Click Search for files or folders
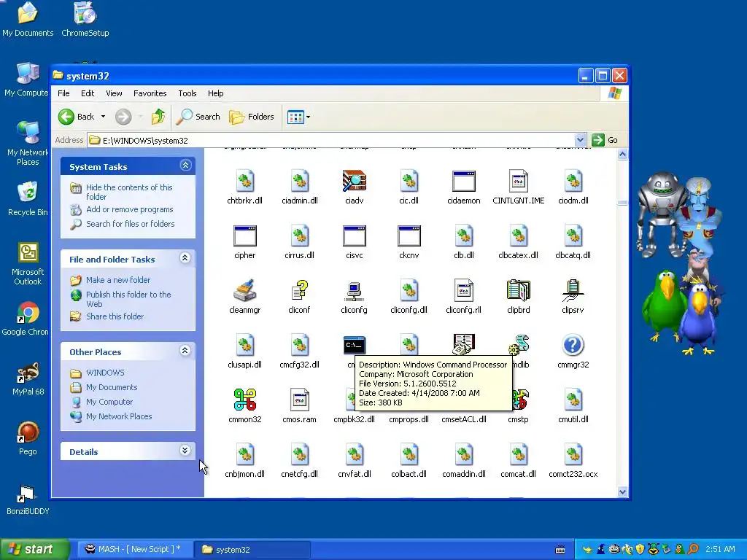The width and height of the screenshot is (747, 560). pyautogui.click(x=130, y=224)
